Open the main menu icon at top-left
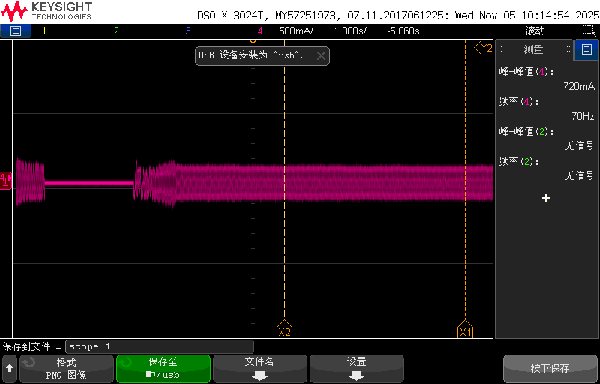 15,31
